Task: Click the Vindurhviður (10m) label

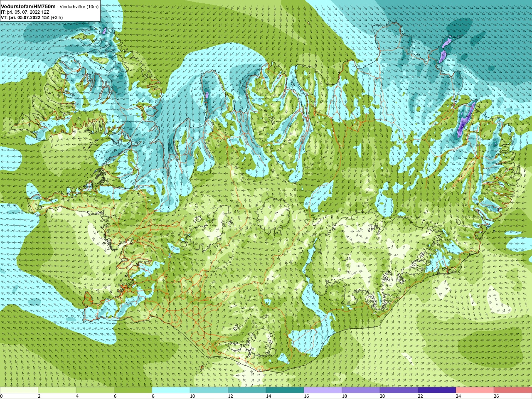Action: 79,7
